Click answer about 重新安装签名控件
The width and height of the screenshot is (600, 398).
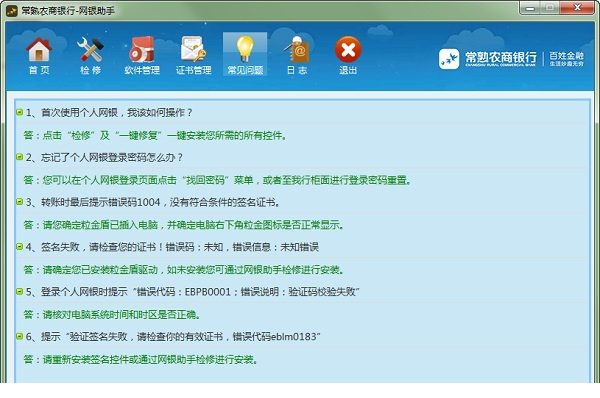pos(141,359)
